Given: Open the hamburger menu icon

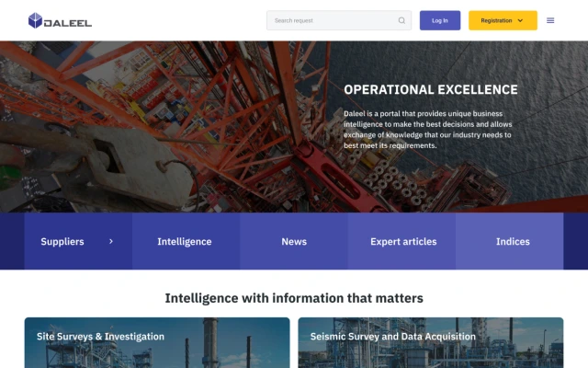Looking at the screenshot, I should click(x=550, y=20).
